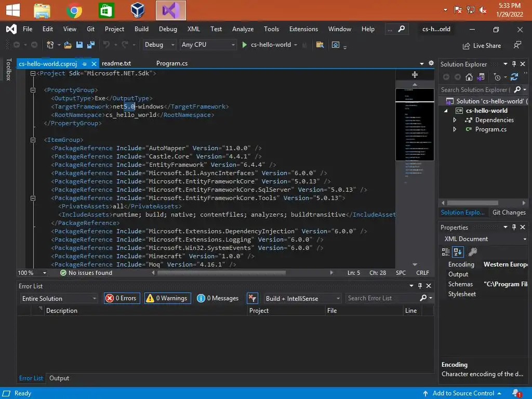532x399 pixels.
Task: Toggle the 0 Messages filter
Action: pos(218,298)
